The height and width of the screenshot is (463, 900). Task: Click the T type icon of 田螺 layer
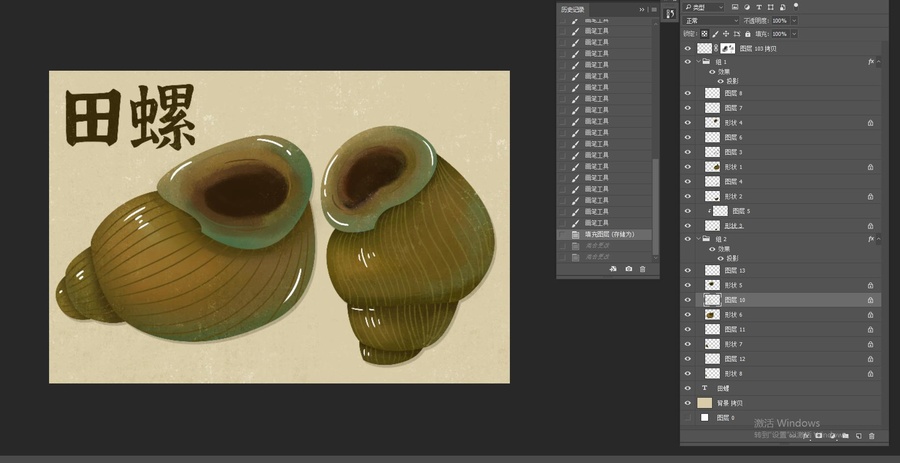704,388
